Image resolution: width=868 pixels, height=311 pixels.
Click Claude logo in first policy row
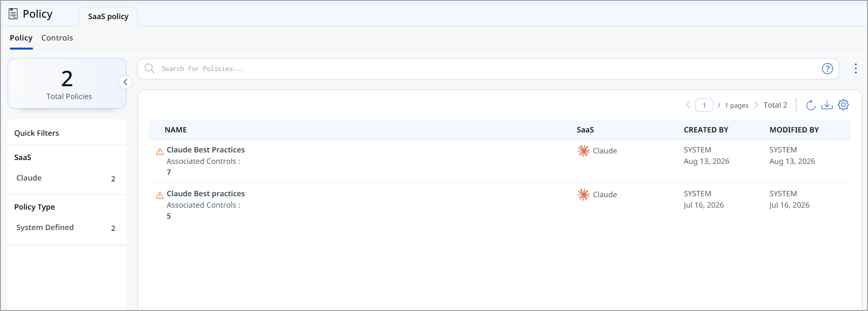point(583,150)
